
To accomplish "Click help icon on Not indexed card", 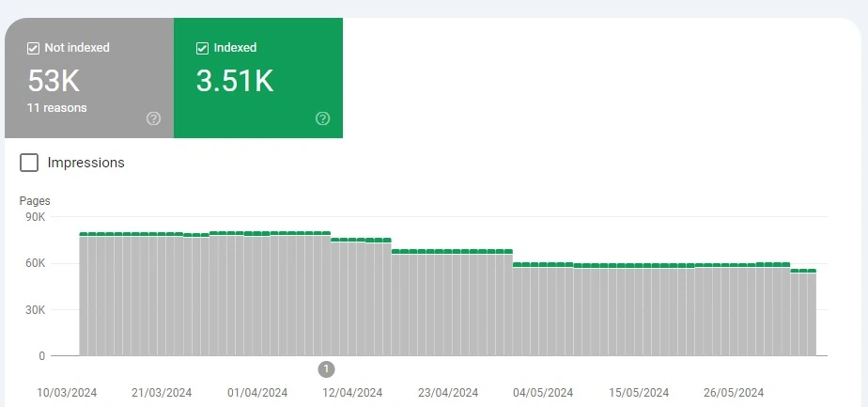I will click(154, 118).
